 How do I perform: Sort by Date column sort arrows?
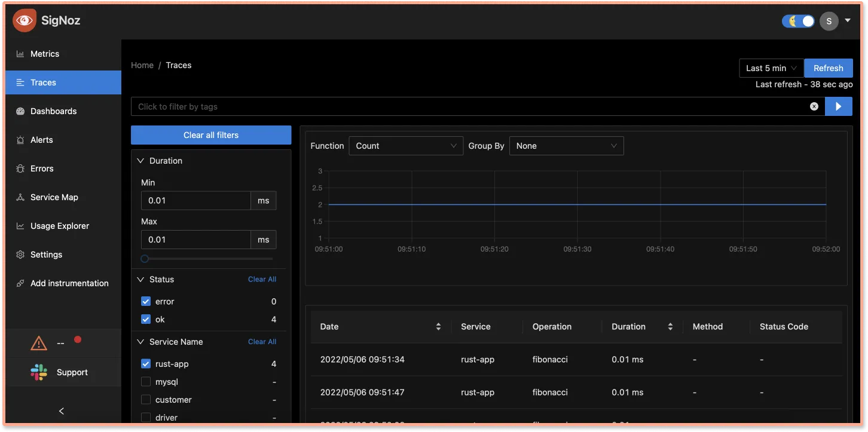click(x=438, y=327)
